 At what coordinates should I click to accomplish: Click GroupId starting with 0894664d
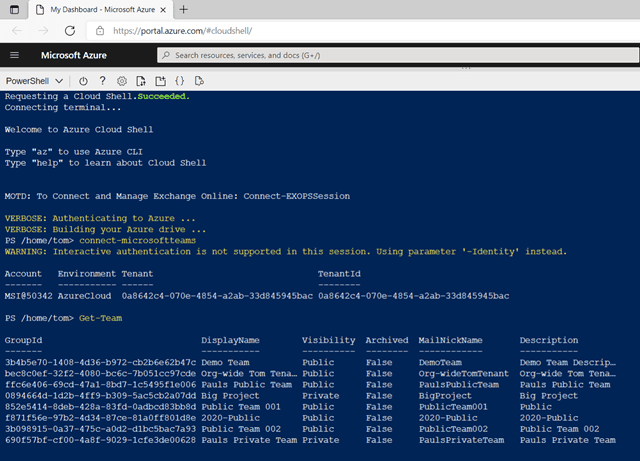tap(100, 396)
